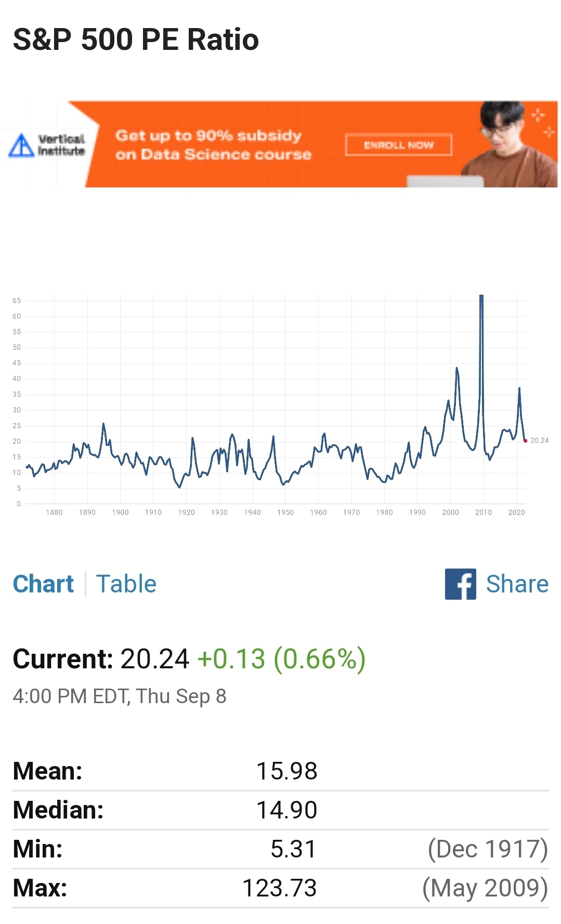561x924 pixels.
Task: Click the Mean value 15.98
Action: (286, 771)
